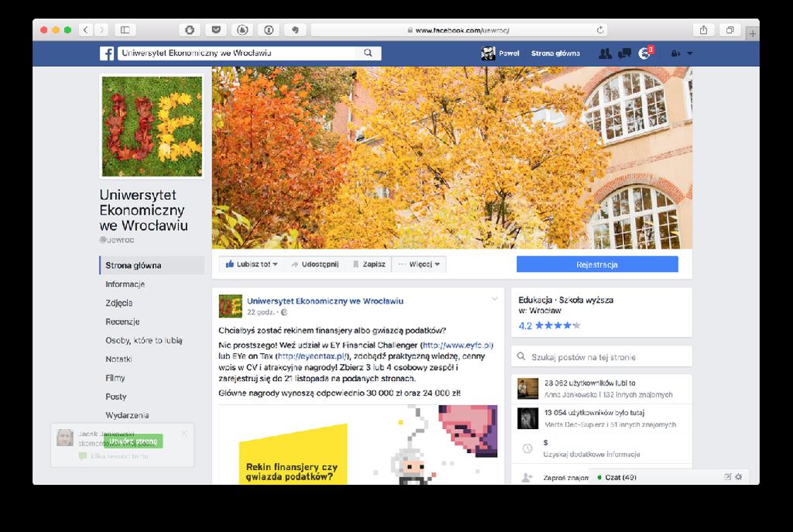Save the page with Zapisz button
The image size is (793, 532).
tap(369, 264)
